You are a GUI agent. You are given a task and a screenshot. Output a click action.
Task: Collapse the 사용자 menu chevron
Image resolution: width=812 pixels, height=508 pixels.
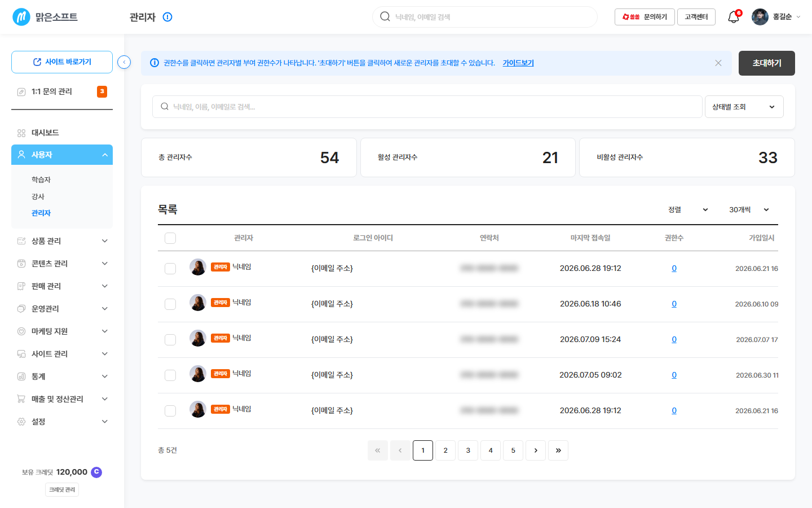105,155
